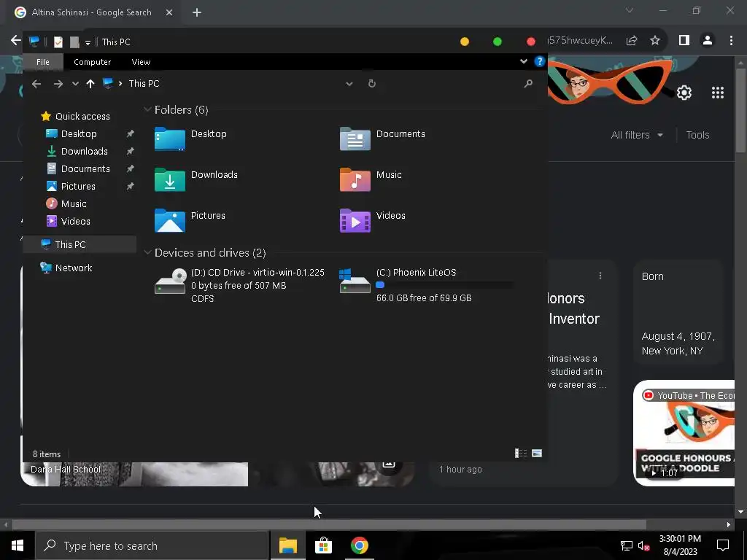Open the File menu tab

43,62
